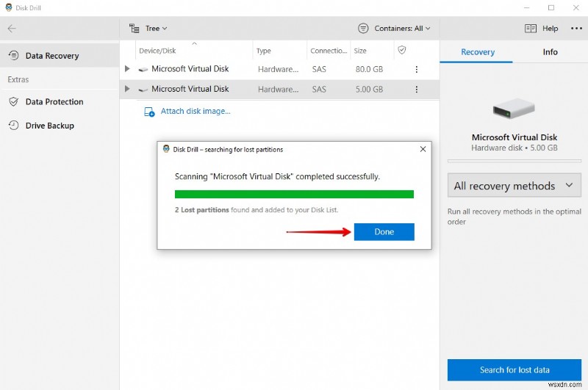Open options menu for 80.0 GB disk

[x=416, y=69]
